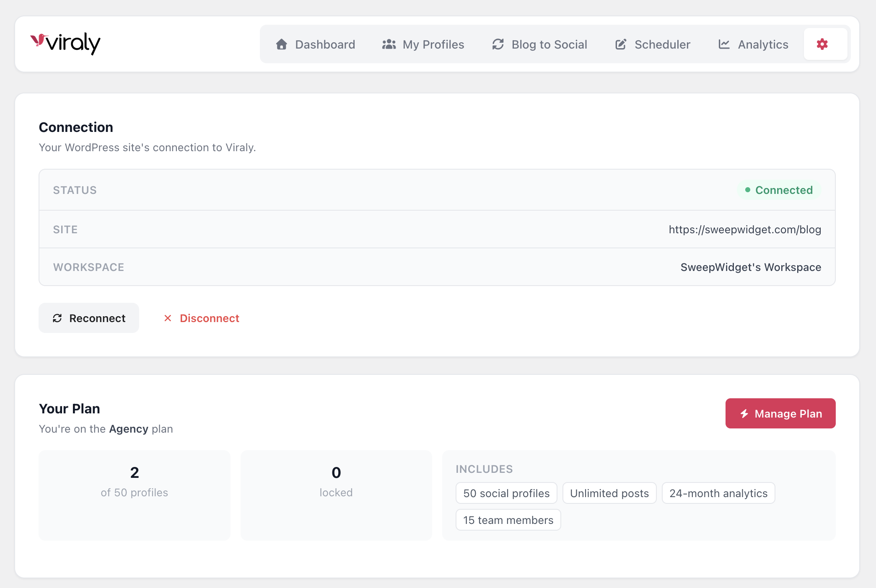The image size is (876, 588).
Task: Click the 50 social profiles tag
Action: coord(506,493)
